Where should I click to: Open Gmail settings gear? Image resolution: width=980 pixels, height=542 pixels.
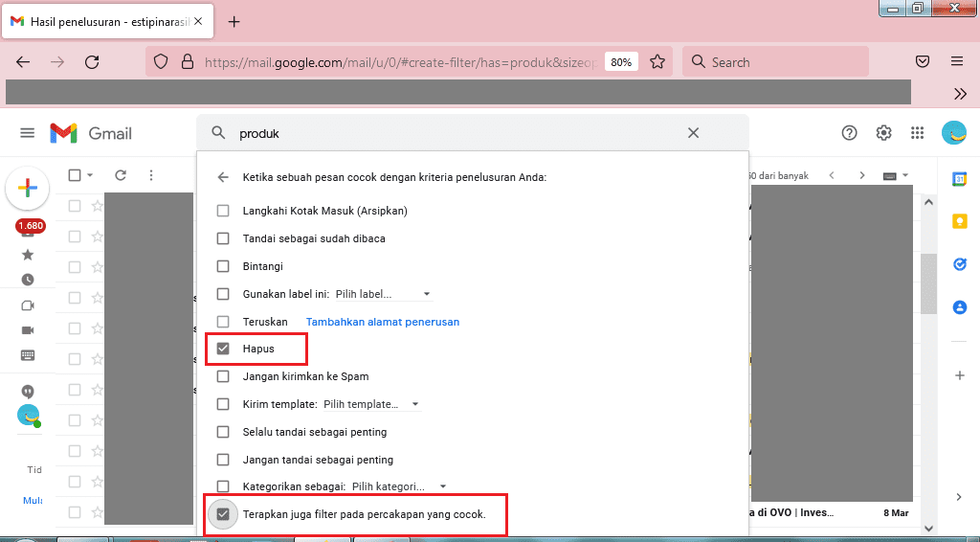coord(884,133)
